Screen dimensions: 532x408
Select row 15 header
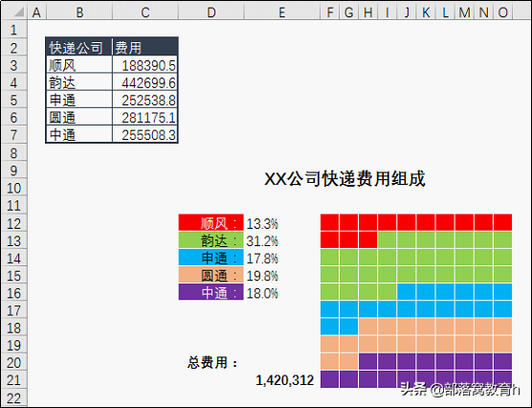coord(14,276)
